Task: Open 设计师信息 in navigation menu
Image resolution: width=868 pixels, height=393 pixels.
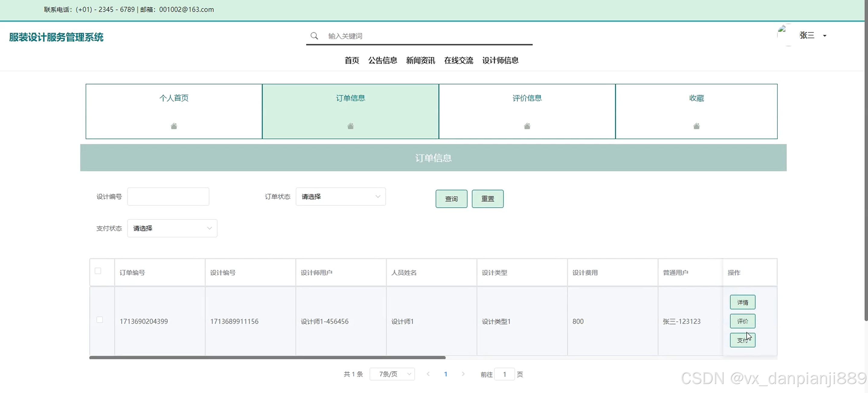Action: (x=500, y=60)
